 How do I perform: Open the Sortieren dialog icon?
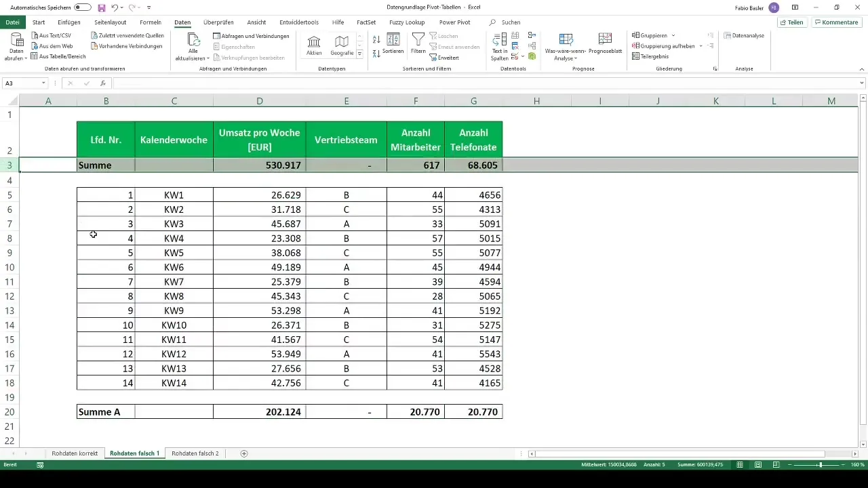(393, 44)
